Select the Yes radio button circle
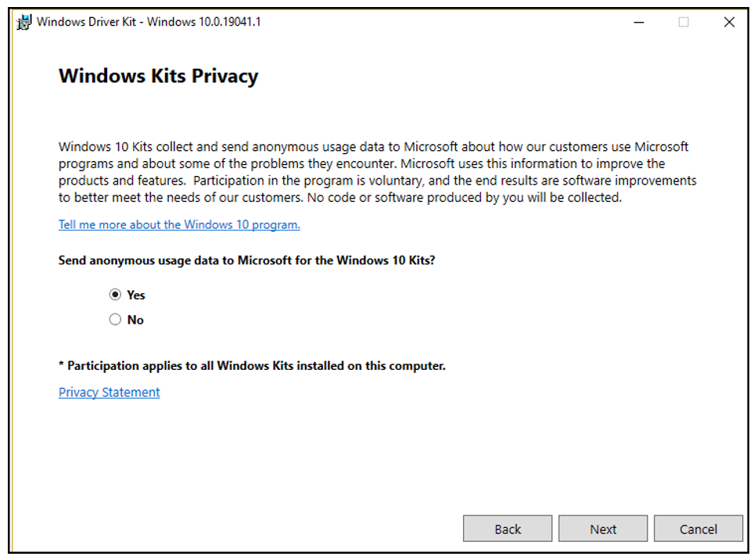This screenshot has width=754, height=560. pos(116,295)
